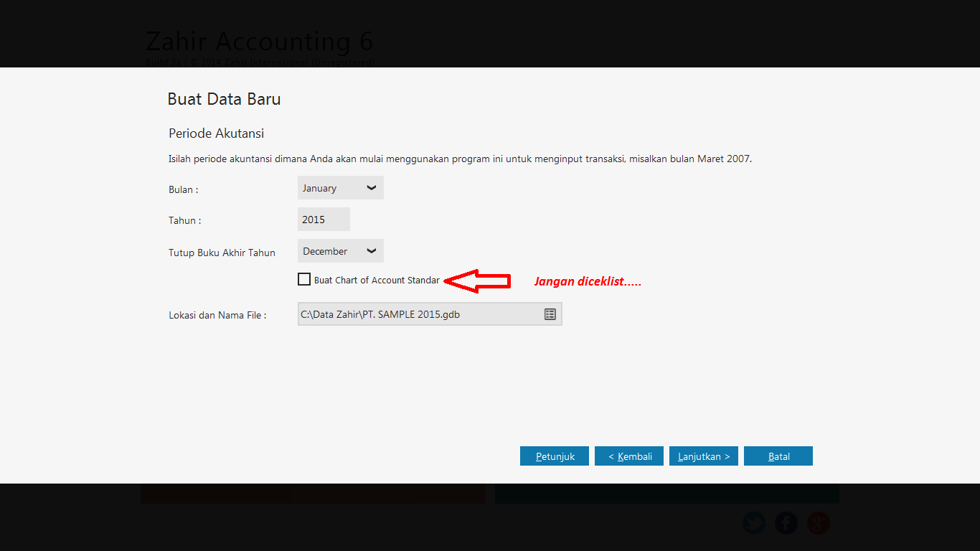Image resolution: width=980 pixels, height=551 pixels.
Task: Open the Bulan month dropdown
Action: tap(340, 188)
